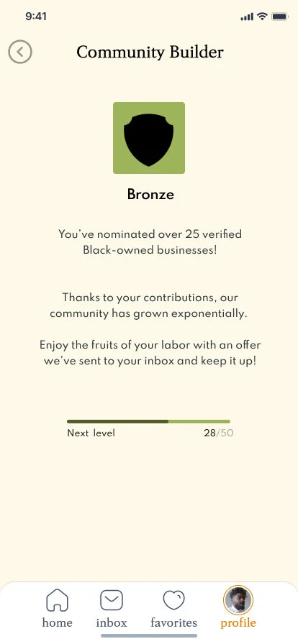Tap the offer sent to inbox message

[x=150, y=353]
